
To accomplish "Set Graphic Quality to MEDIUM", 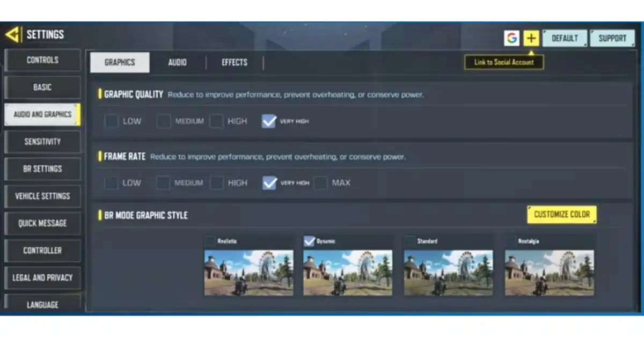I will pyautogui.click(x=164, y=121).
